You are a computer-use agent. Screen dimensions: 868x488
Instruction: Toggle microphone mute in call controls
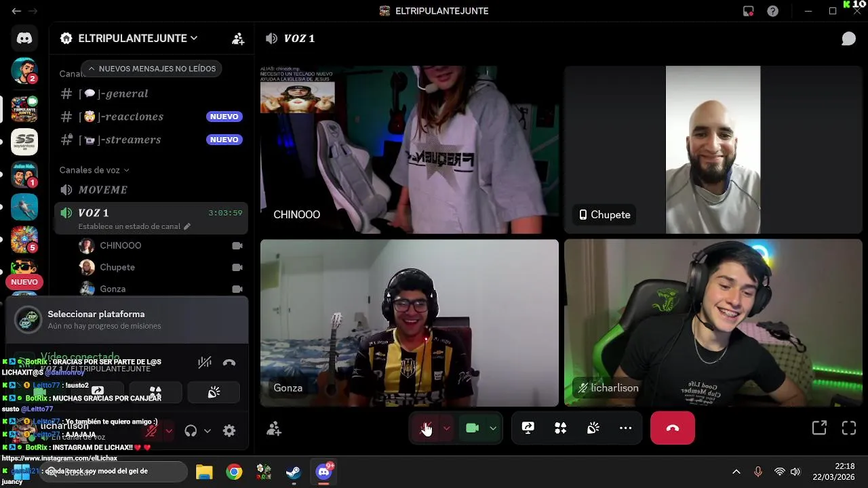tap(426, 428)
